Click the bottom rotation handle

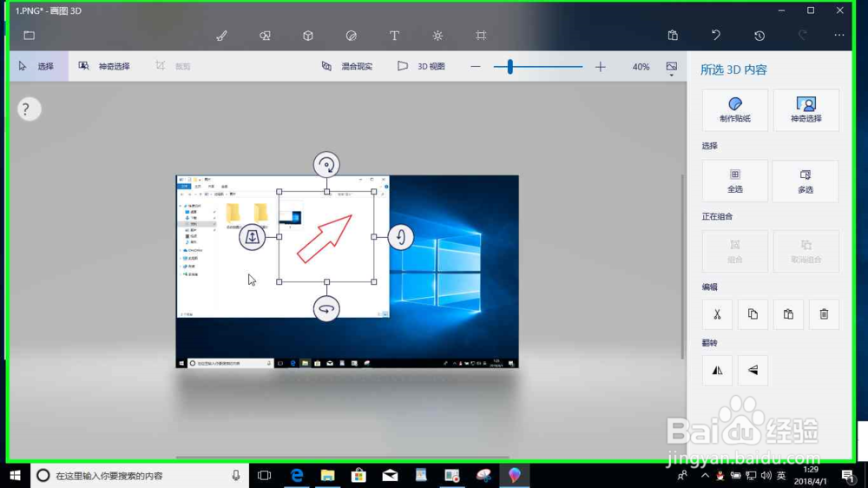[x=326, y=309]
